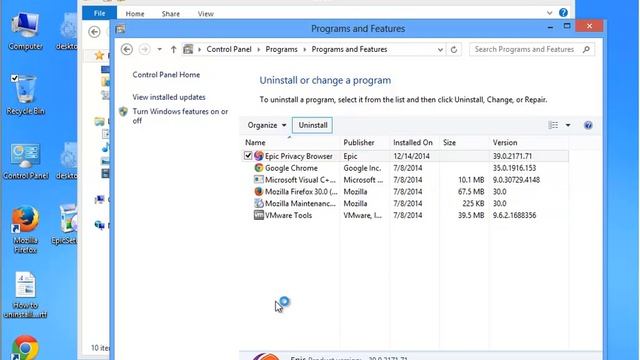This screenshot has width=640, height=360.
Task: Click 'Google Inc.' publisher cell
Action: (362, 168)
